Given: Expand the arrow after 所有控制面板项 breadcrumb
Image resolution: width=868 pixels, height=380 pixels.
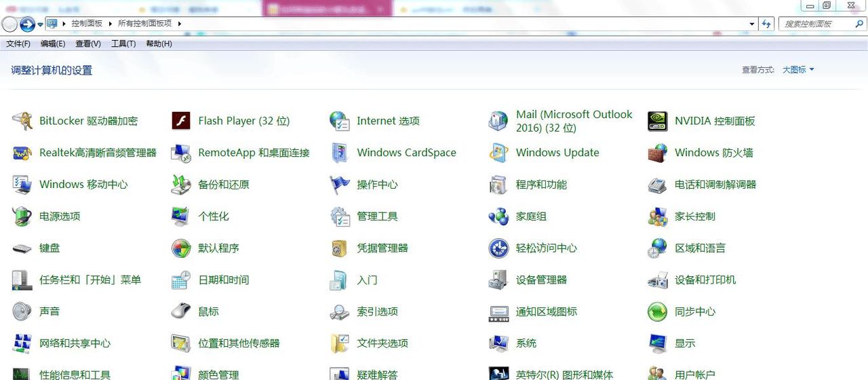Looking at the screenshot, I should click(x=180, y=24).
